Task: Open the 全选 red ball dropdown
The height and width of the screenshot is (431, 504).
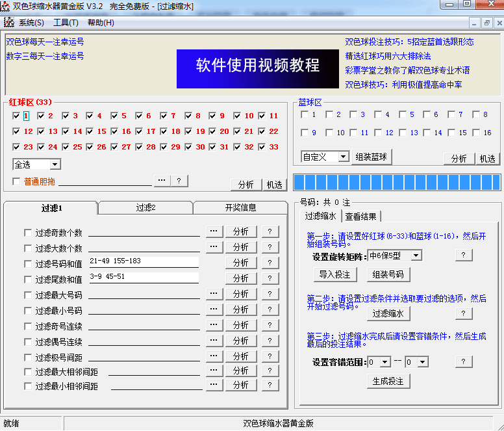Action: [55, 164]
